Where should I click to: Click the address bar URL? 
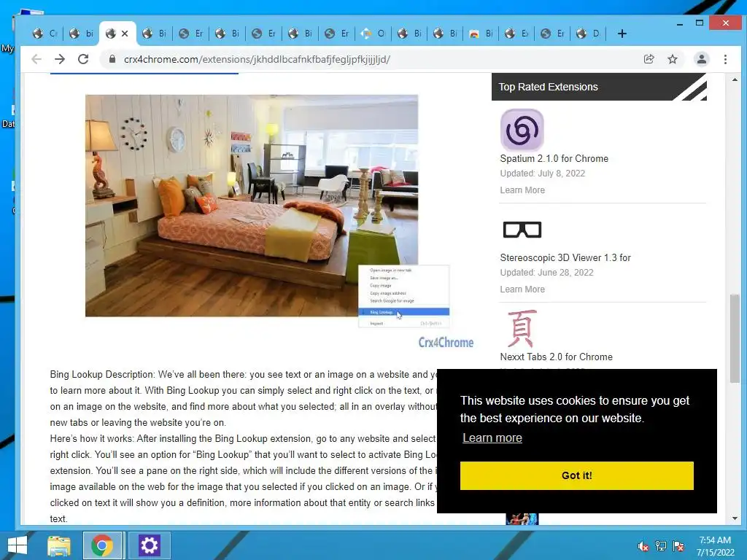point(257,60)
